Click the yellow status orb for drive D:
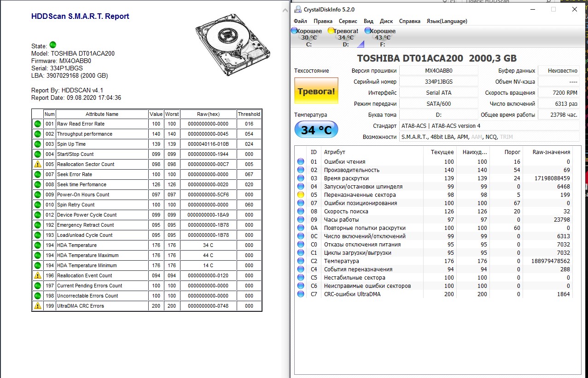This screenshot has height=378, width=588. 331,31
